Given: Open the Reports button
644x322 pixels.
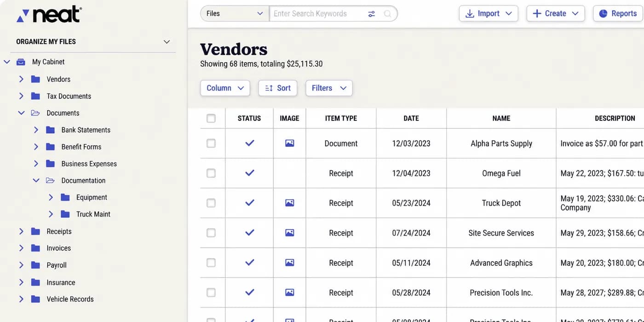Looking at the screenshot, I should click(618, 13).
